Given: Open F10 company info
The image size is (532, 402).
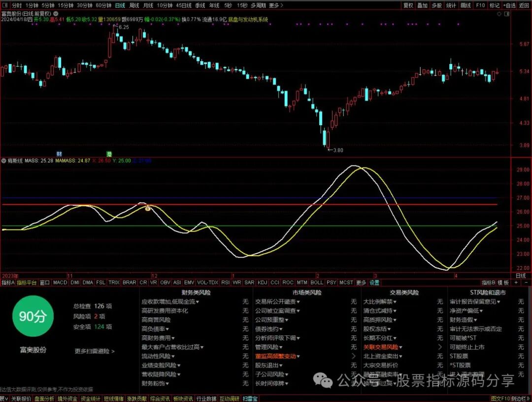Looking at the screenshot, I should [x=480, y=5].
